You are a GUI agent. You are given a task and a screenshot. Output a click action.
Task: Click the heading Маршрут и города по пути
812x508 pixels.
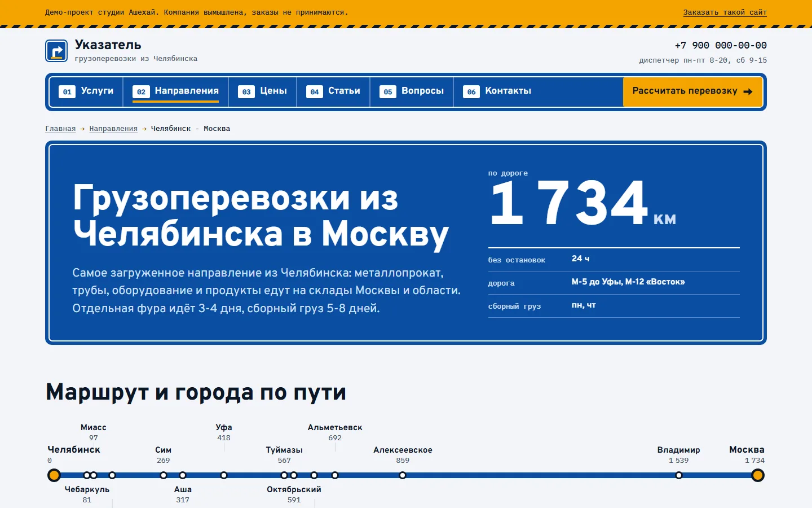pos(196,392)
